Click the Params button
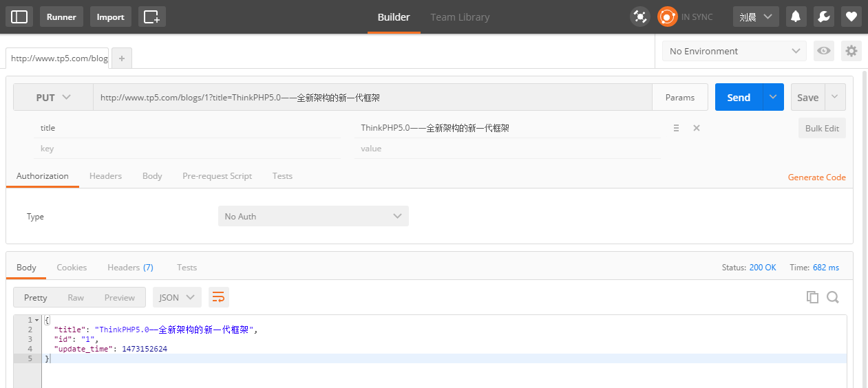Screen dimensions: 868x388 point(680,97)
